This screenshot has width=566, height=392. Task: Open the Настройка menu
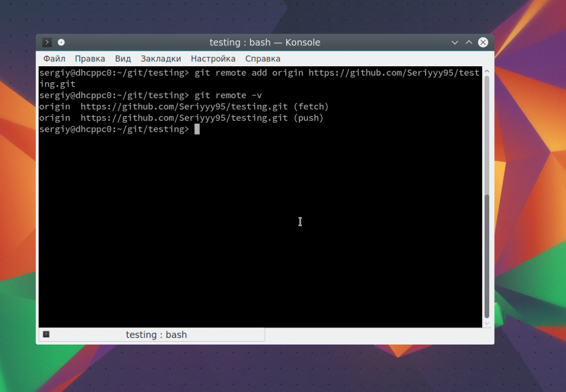point(213,59)
